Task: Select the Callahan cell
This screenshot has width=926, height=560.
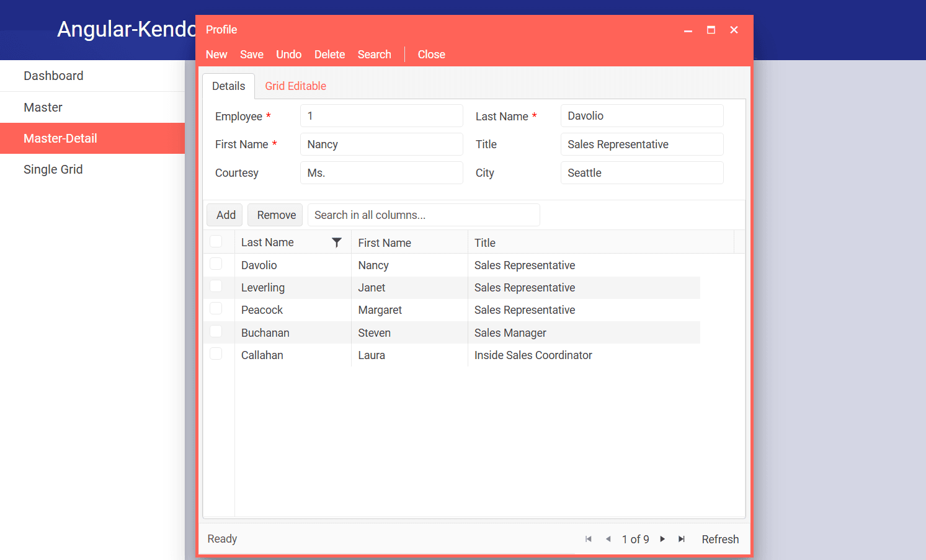Action: tap(293, 355)
